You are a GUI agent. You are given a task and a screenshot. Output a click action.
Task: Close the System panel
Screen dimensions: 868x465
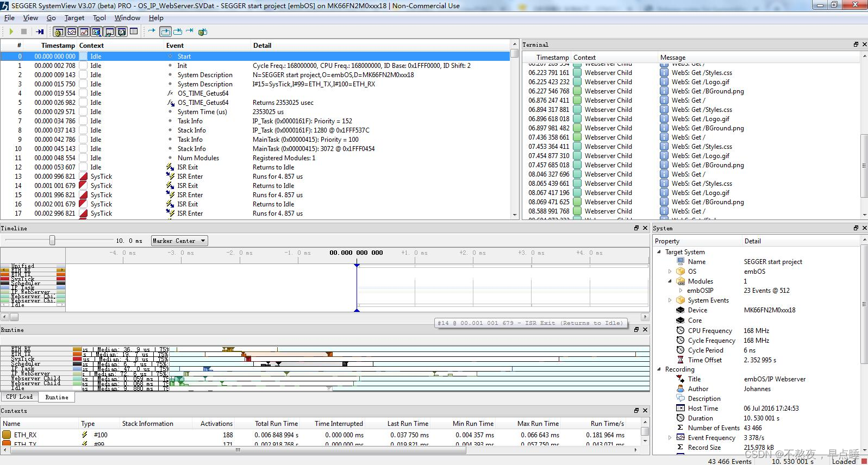point(864,228)
